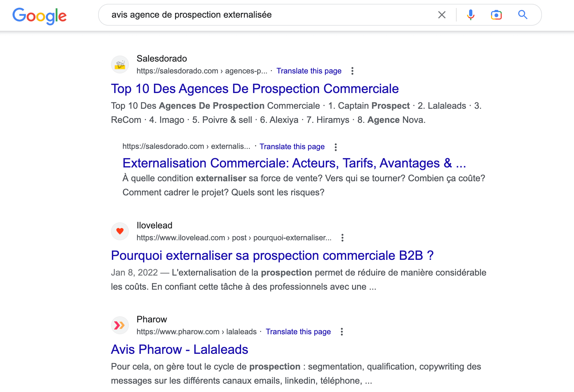Viewport: 574px width, 392px height.
Task: Open Externalisation Commerciale: Acteurs, Tarifs, Avantages link
Action: click(x=294, y=163)
